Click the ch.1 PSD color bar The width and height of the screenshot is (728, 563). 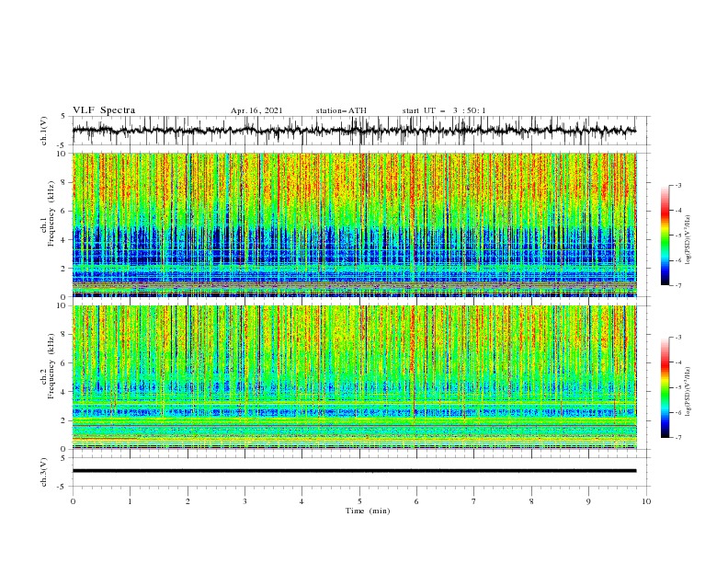coord(665,236)
